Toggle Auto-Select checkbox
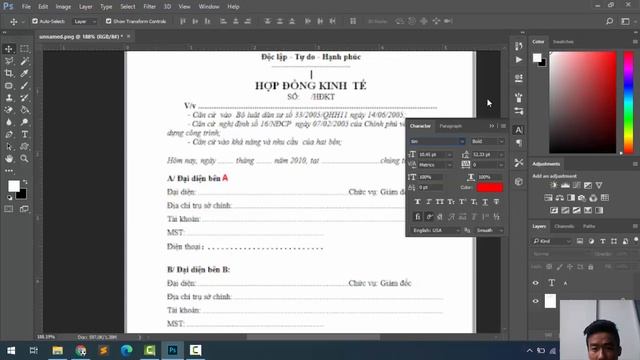The height and width of the screenshot is (360, 640). click(35, 21)
